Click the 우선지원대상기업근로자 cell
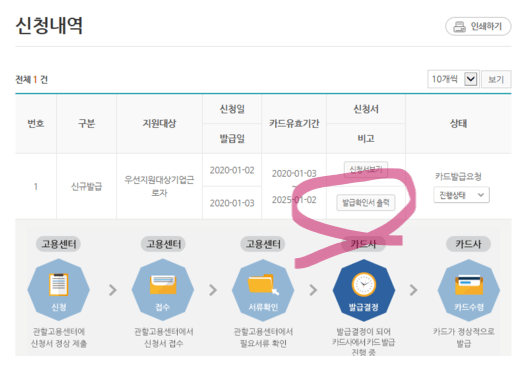The image size is (530, 365). 159,186
